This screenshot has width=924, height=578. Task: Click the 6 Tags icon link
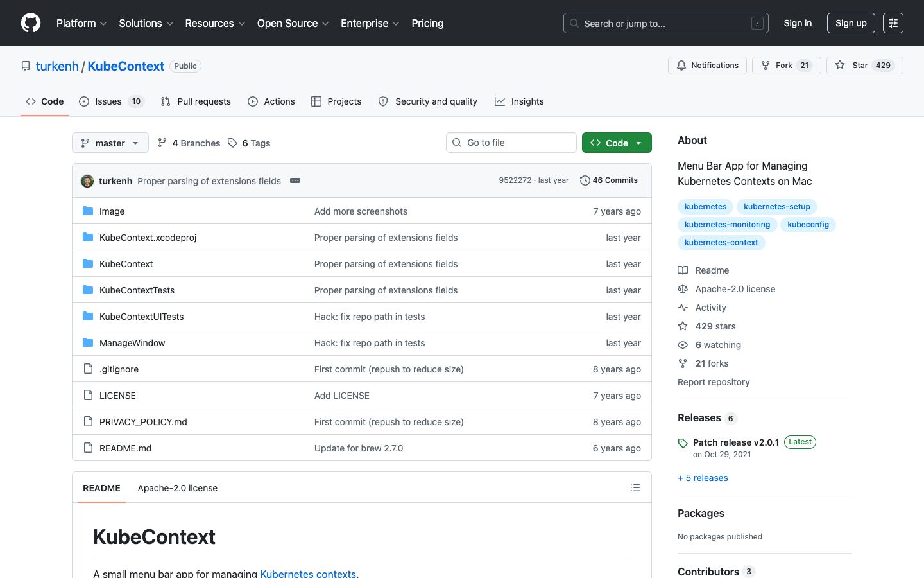point(249,143)
